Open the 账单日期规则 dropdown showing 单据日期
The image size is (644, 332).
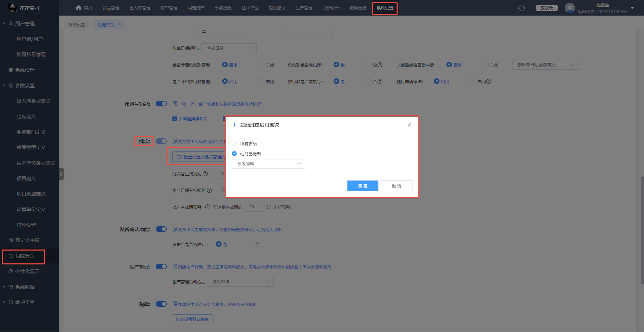click(229, 48)
